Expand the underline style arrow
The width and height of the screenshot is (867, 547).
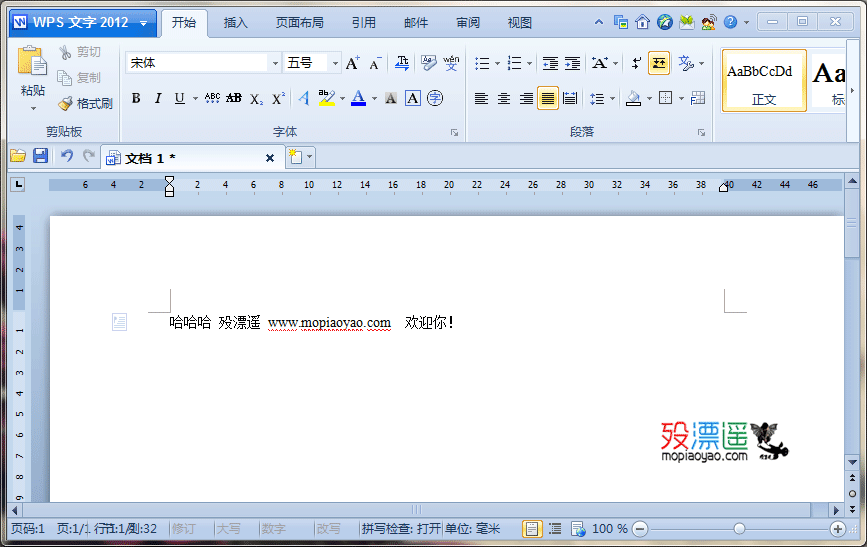(195, 98)
